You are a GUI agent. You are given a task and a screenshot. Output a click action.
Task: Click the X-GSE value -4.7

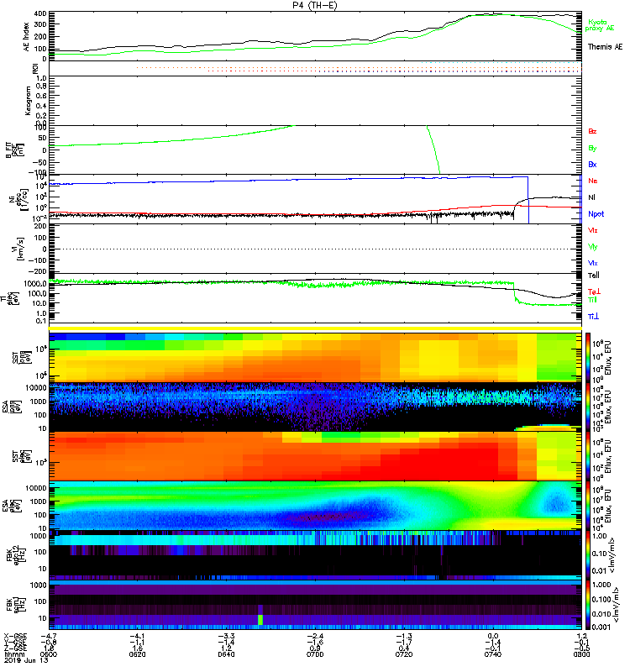click(49, 637)
